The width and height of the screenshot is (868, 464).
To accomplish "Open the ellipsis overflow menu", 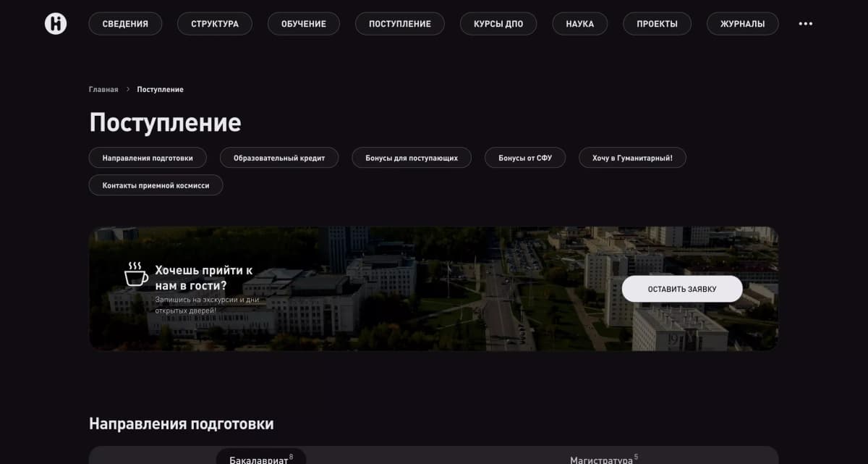I will tap(805, 23).
